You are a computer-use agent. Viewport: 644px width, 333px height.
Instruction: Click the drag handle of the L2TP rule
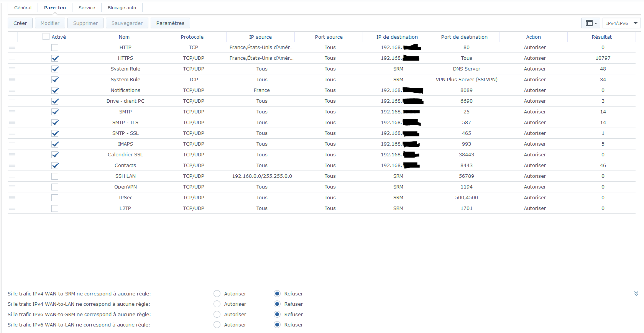pos(12,208)
